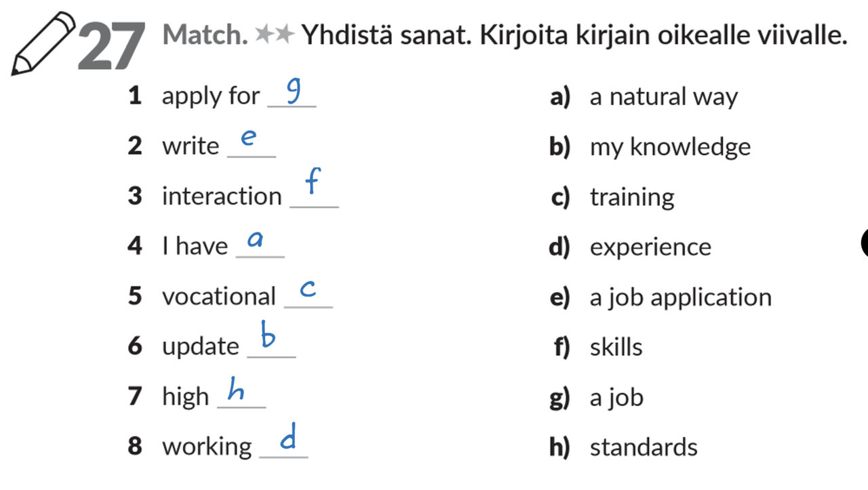The image size is (868, 490).
Task: Click option e) 'a job application'
Action: pos(680,298)
